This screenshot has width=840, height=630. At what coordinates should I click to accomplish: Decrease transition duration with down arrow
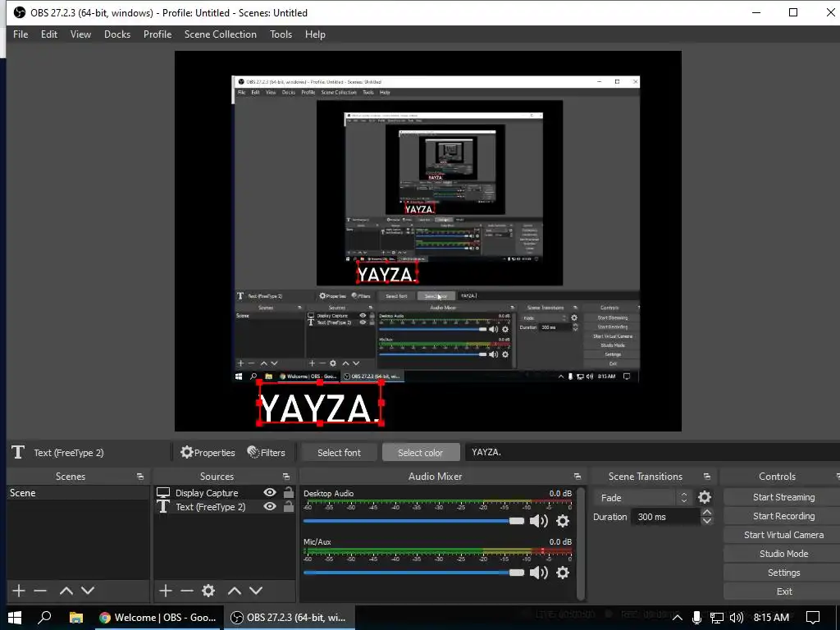(x=706, y=521)
